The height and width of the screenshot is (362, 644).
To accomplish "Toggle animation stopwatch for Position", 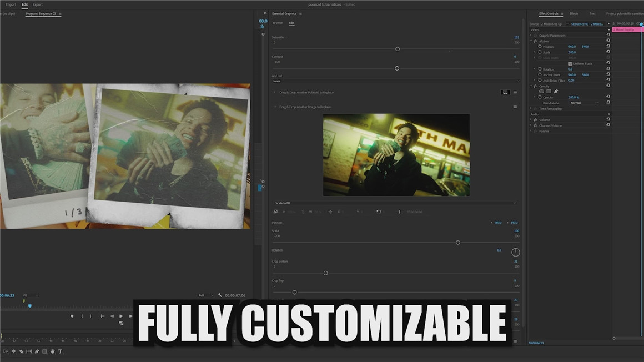I will click(x=540, y=47).
